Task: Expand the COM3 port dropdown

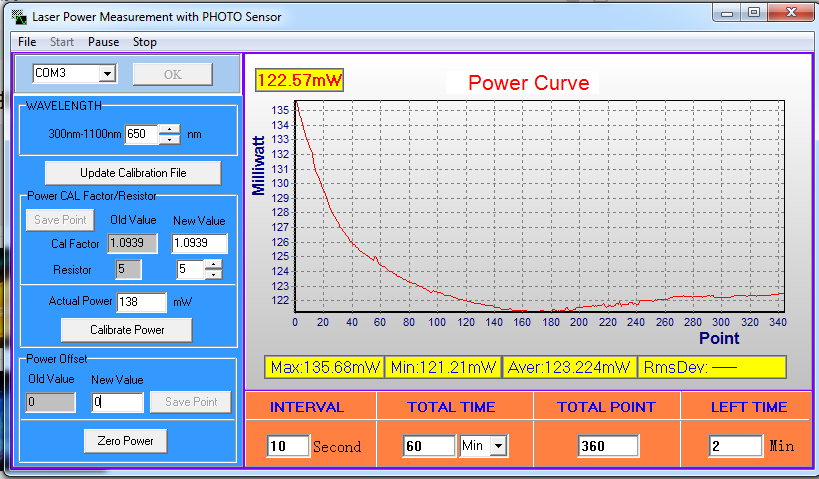Action: coord(108,74)
